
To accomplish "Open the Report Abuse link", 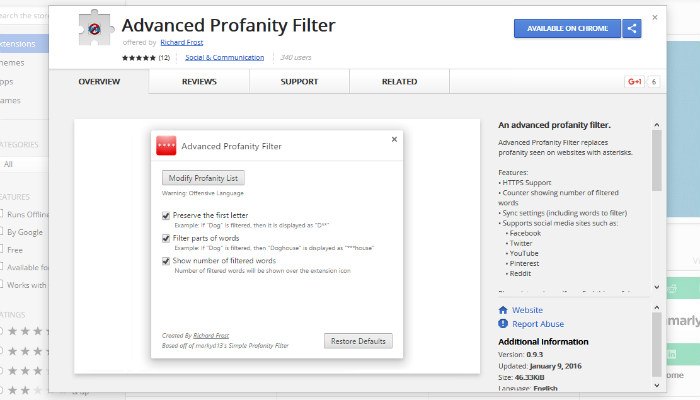I will (538, 324).
